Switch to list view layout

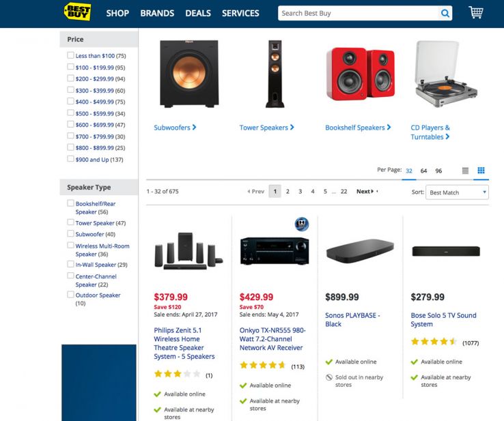[465, 171]
